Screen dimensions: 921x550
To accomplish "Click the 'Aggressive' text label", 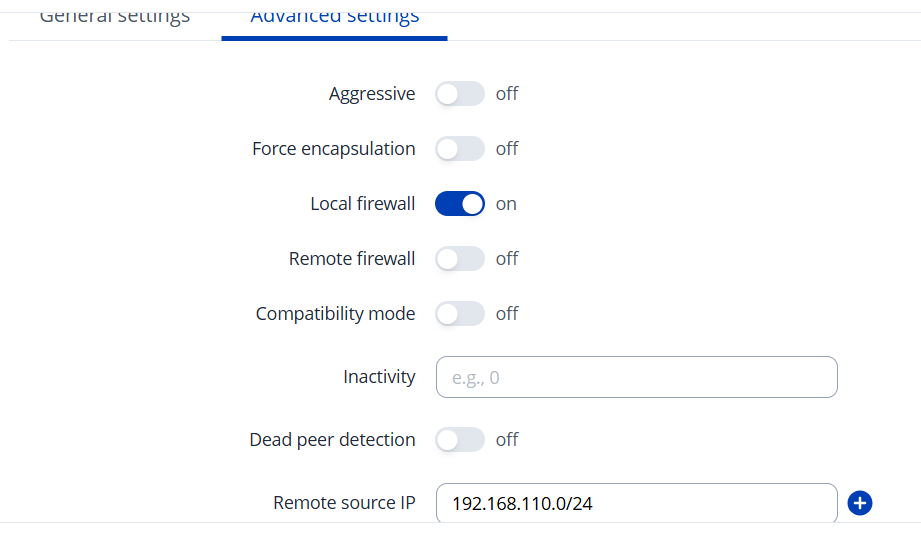I will click(x=372, y=94).
